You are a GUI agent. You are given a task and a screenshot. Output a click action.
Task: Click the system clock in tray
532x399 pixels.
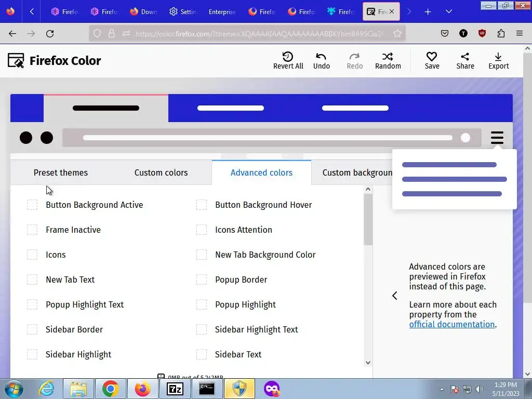[506, 389]
